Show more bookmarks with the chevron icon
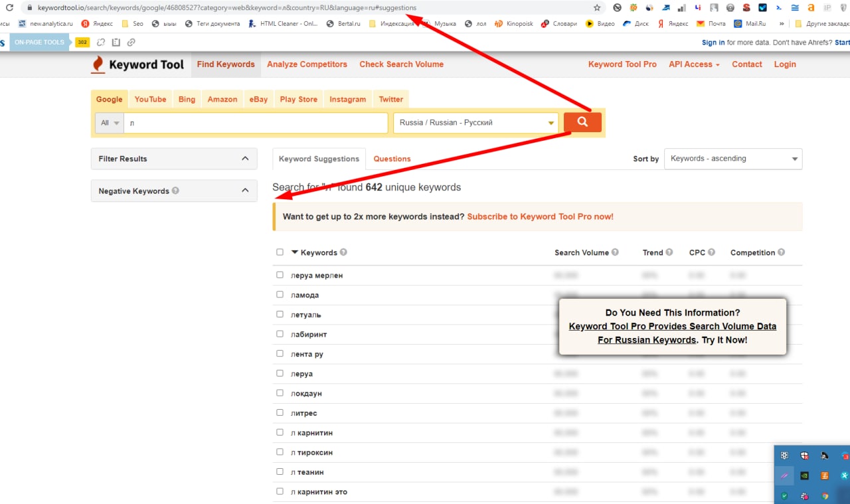Viewport: 850px width, 504px height. coord(782,23)
